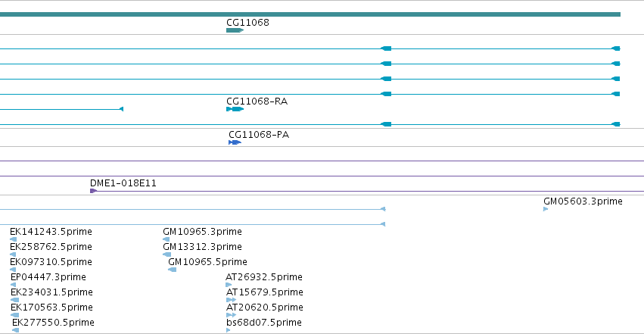Viewport: 644px width, 334px height.
Task: Click the GM10965.5prime EST glyph
Action: coord(173,270)
